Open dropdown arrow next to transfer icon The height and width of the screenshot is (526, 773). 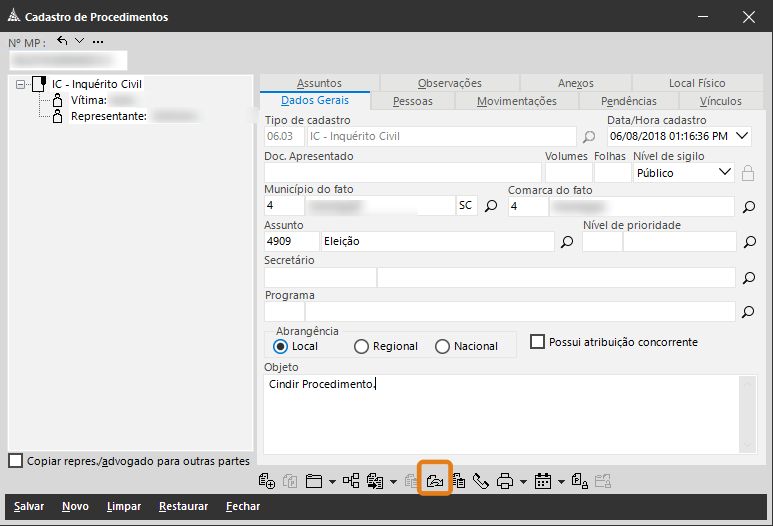coord(393,482)
